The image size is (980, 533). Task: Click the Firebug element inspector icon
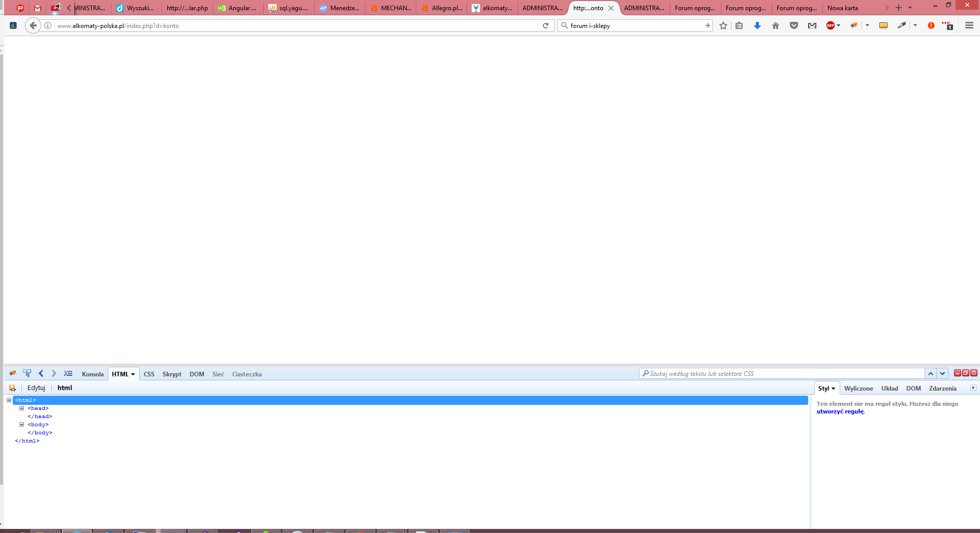pyautogui.click(x=27, y=373)
